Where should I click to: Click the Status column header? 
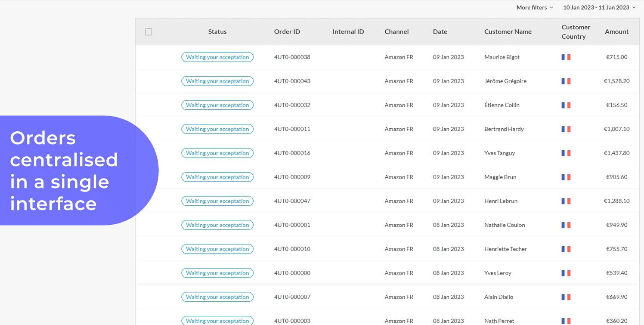(217, 31)
